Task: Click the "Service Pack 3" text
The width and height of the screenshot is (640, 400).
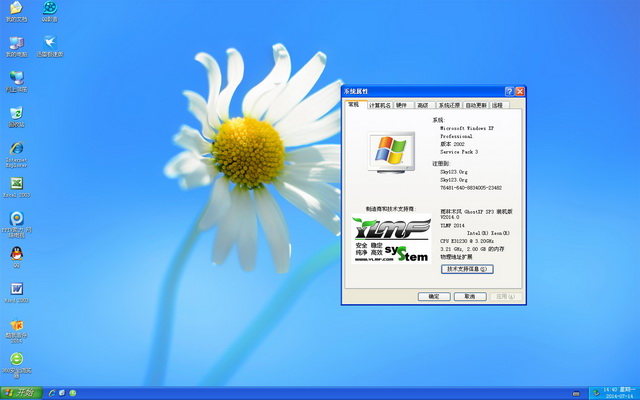Action: coord(459,152)
